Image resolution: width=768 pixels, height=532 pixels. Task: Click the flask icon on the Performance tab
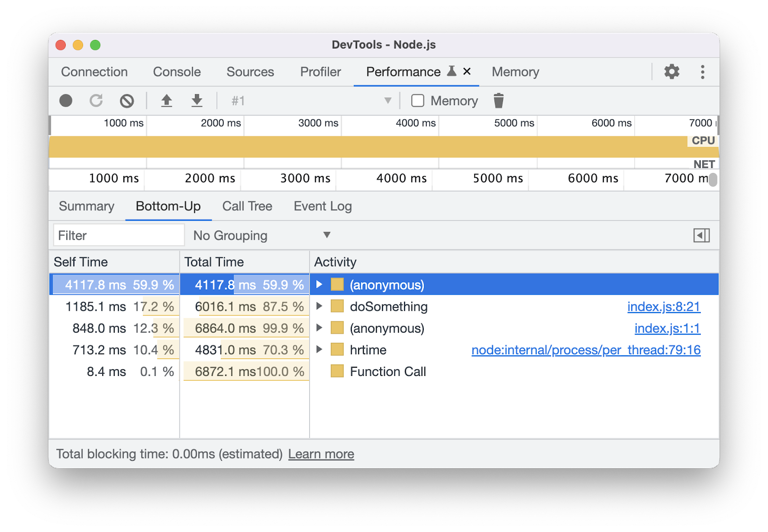point(450,71)
